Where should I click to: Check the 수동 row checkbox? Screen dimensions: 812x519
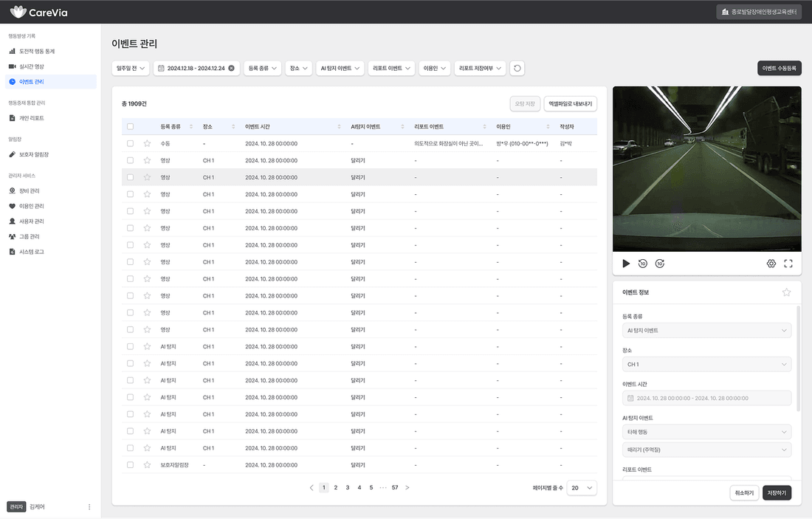tap(130, 143)
